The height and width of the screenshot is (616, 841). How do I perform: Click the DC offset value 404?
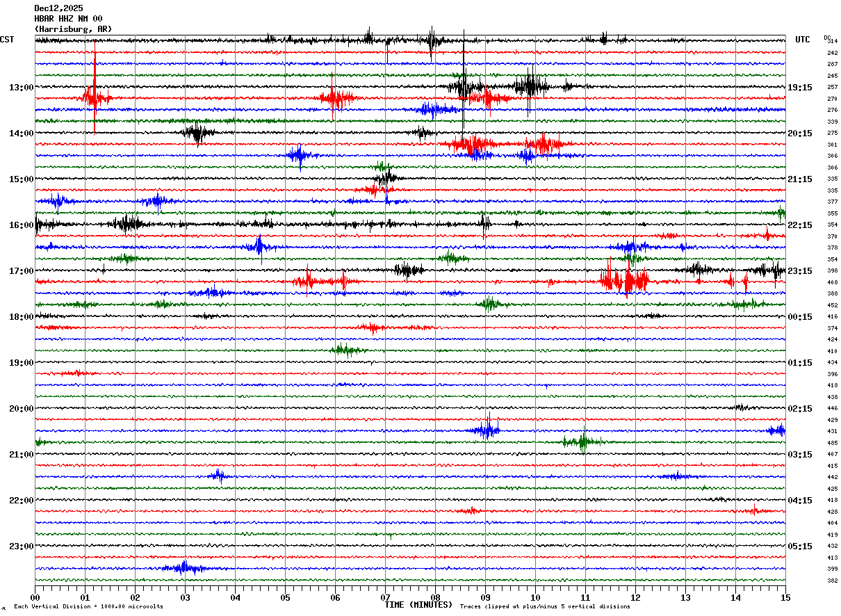[832, 523]
